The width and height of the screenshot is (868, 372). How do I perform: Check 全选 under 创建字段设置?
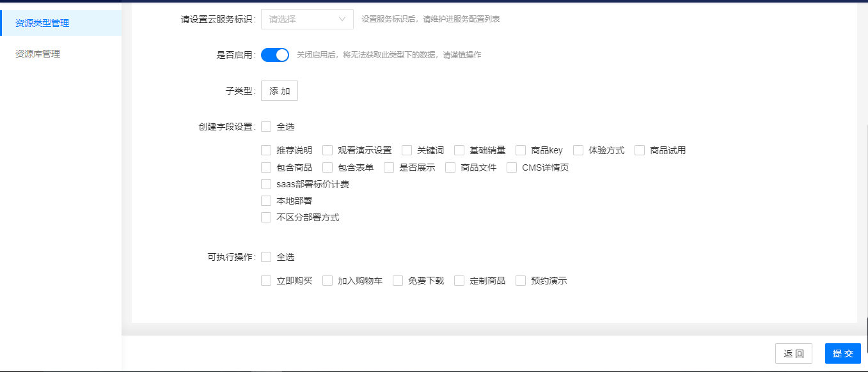[x=267, y=127]
